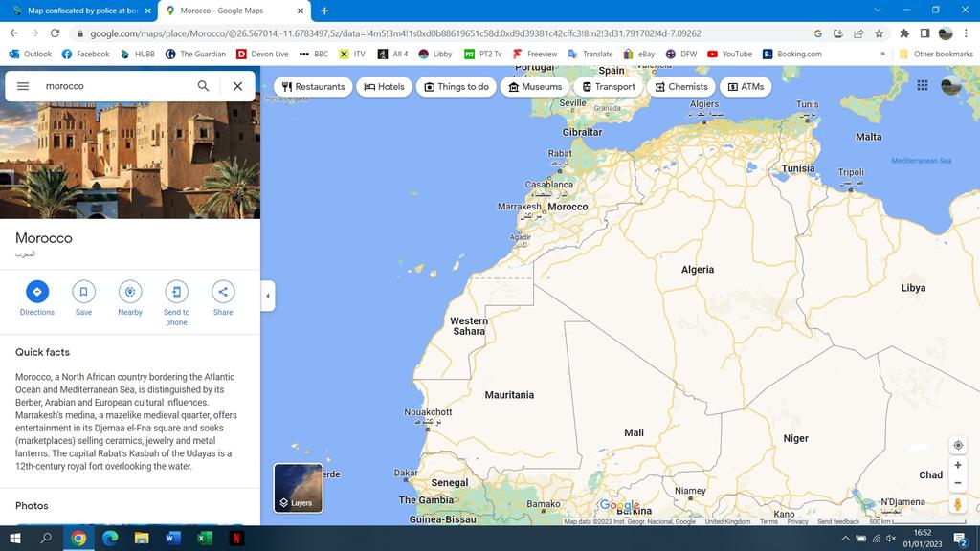Zoom out the map
This screenshot has height=551, width=980.
pos(957,483)
